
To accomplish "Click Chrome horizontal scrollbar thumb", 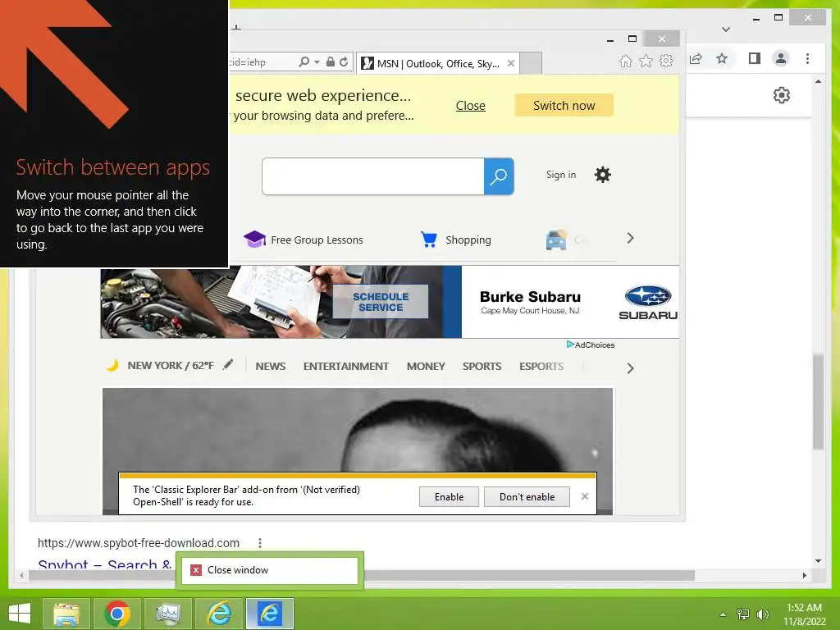I will [x=362, y=575].
